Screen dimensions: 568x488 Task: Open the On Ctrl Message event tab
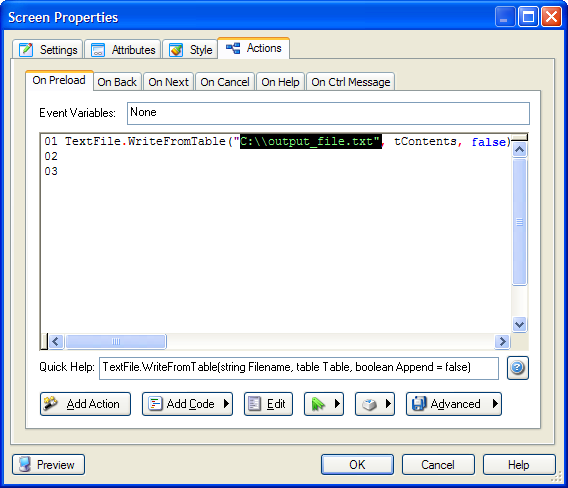pos(351,82)
